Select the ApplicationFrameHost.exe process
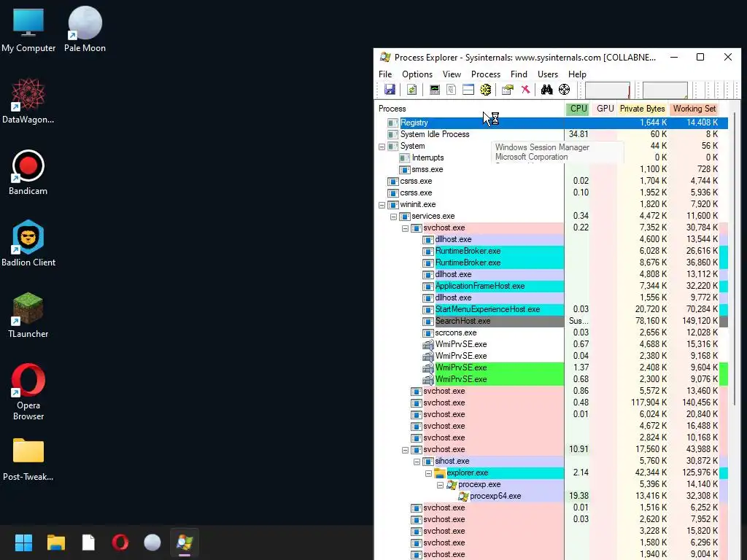The image size is (747, 560). pos(551,286)
